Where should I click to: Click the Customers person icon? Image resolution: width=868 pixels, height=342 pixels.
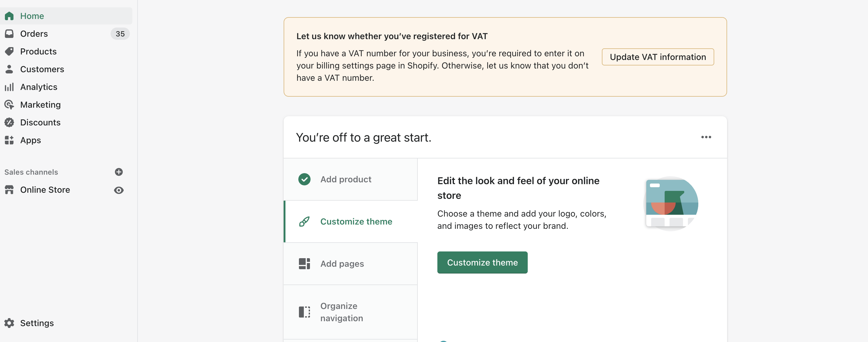(9, 69)
